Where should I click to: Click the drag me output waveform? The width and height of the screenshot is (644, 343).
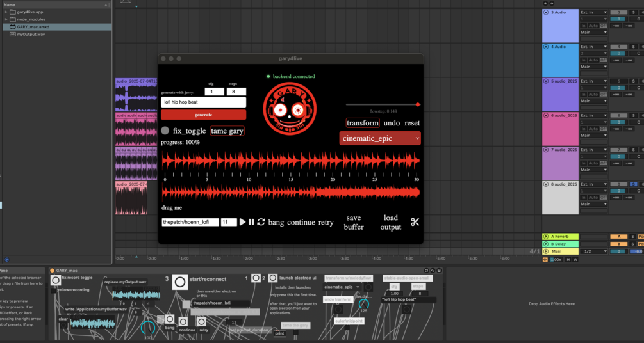tap(291, 193)
